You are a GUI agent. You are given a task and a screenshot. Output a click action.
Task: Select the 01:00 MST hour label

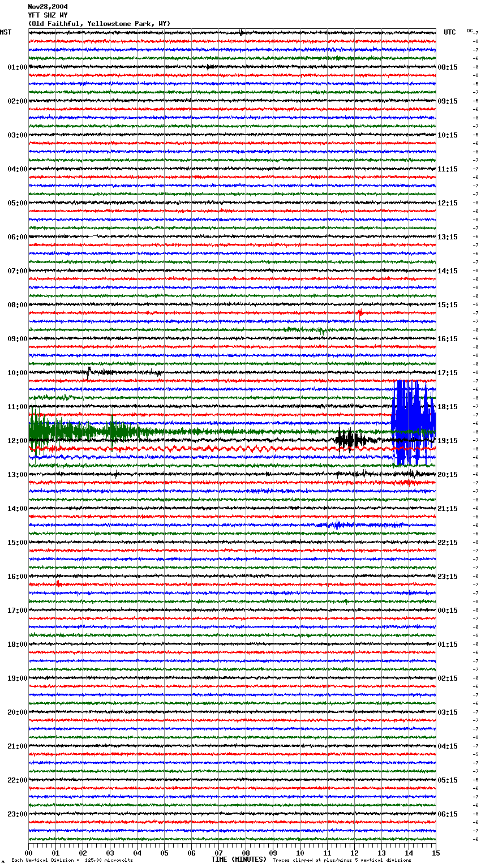coord(18,67)
